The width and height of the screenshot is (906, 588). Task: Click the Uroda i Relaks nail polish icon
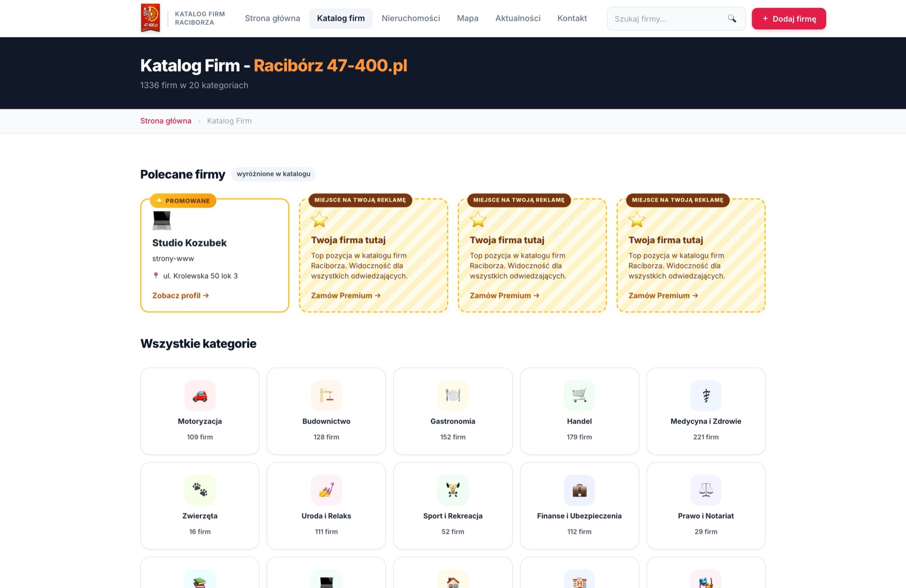pos(326,489)
